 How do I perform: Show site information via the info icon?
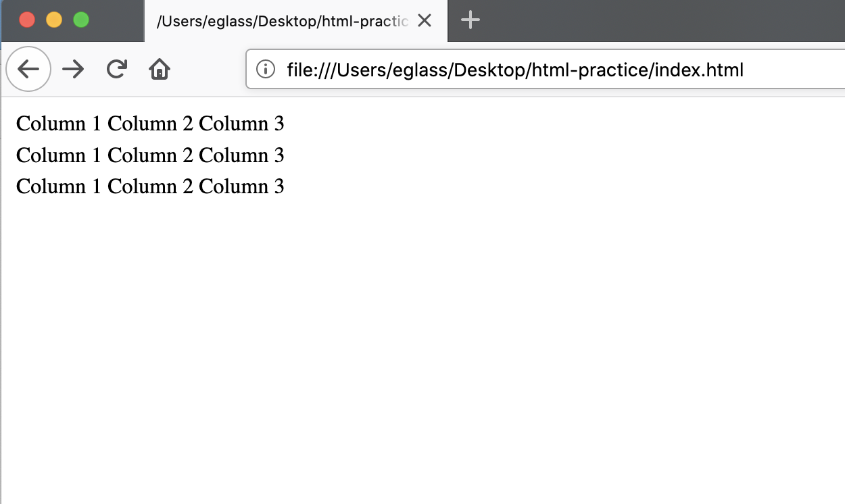266,69
